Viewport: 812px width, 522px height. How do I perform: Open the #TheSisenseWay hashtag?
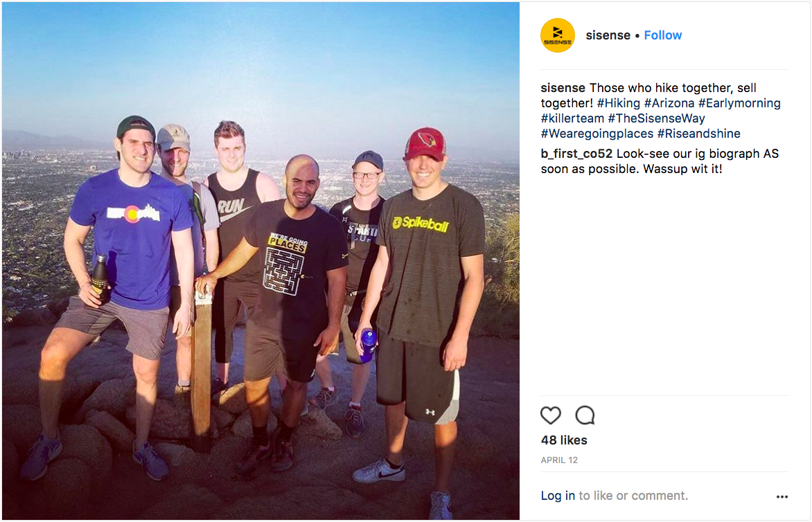[x=656, y=118]
